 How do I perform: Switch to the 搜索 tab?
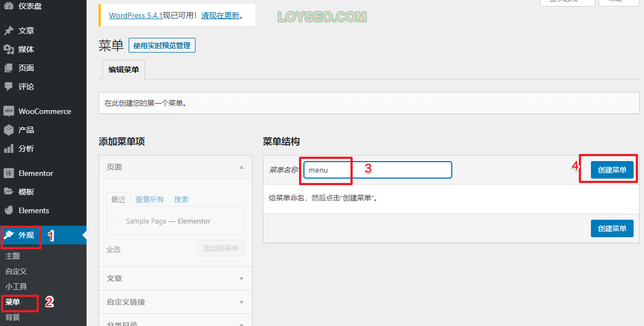181,199
